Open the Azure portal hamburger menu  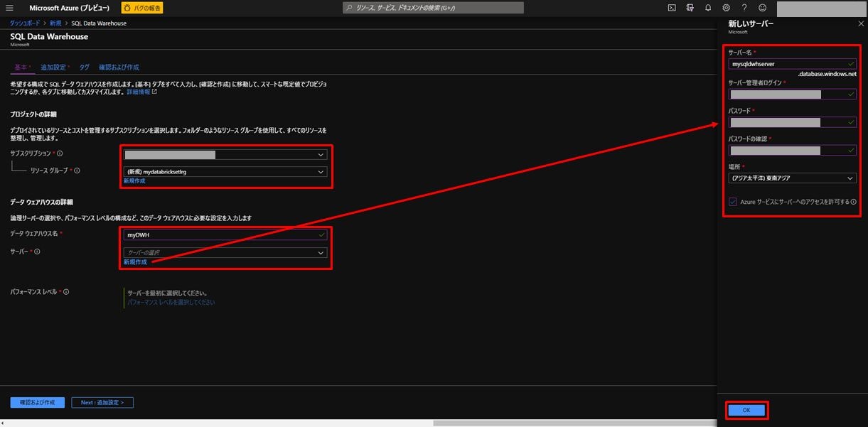[10, 8]
